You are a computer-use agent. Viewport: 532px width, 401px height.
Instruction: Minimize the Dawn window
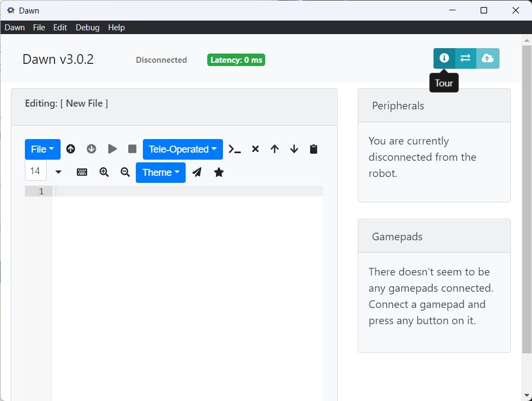click(x=452, y=10)
